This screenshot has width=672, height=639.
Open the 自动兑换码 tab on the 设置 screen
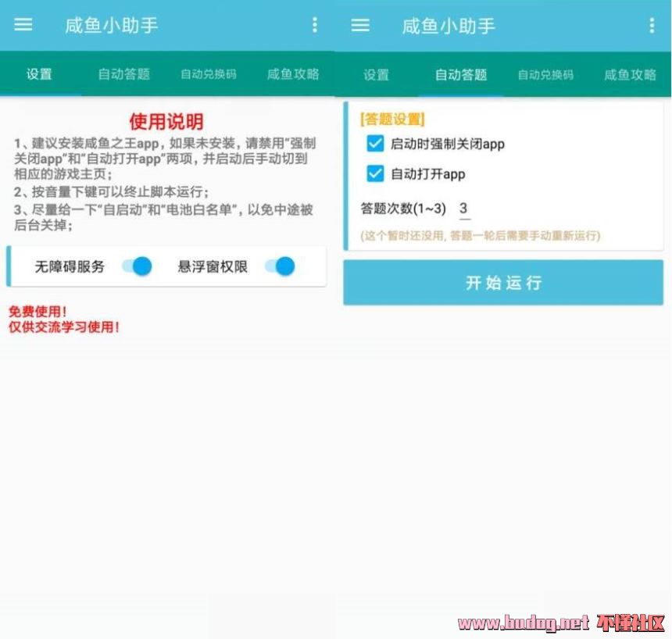(x=209, y=74)
